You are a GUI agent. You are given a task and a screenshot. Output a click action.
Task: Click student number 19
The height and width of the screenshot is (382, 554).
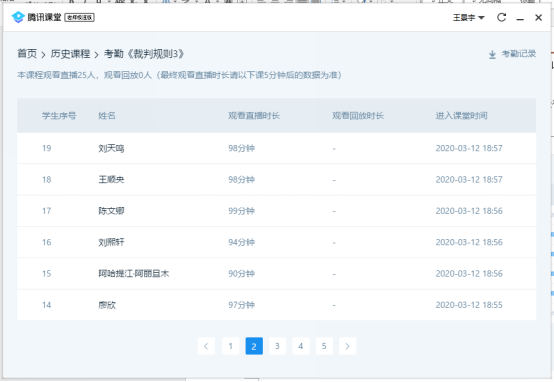point(47,148)
